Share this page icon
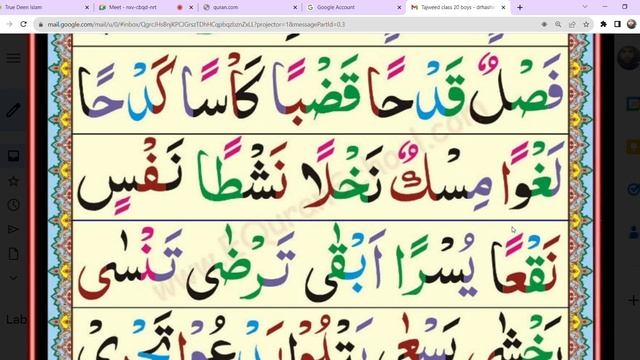Viewport: 640px width, 360px height. pos(572,24)
